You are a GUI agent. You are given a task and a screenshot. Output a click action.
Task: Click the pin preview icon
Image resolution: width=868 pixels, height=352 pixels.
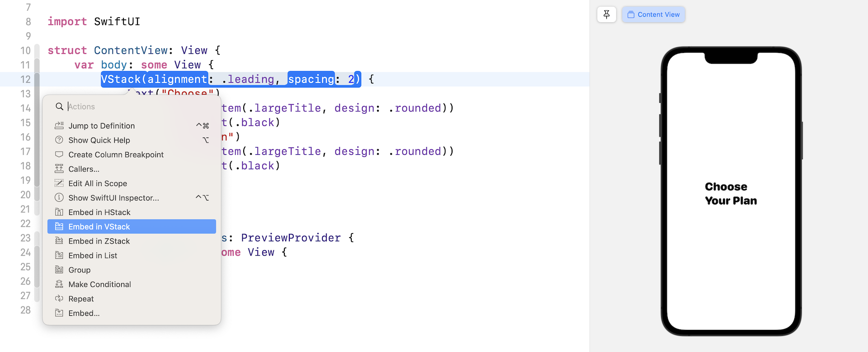point(606,14)
